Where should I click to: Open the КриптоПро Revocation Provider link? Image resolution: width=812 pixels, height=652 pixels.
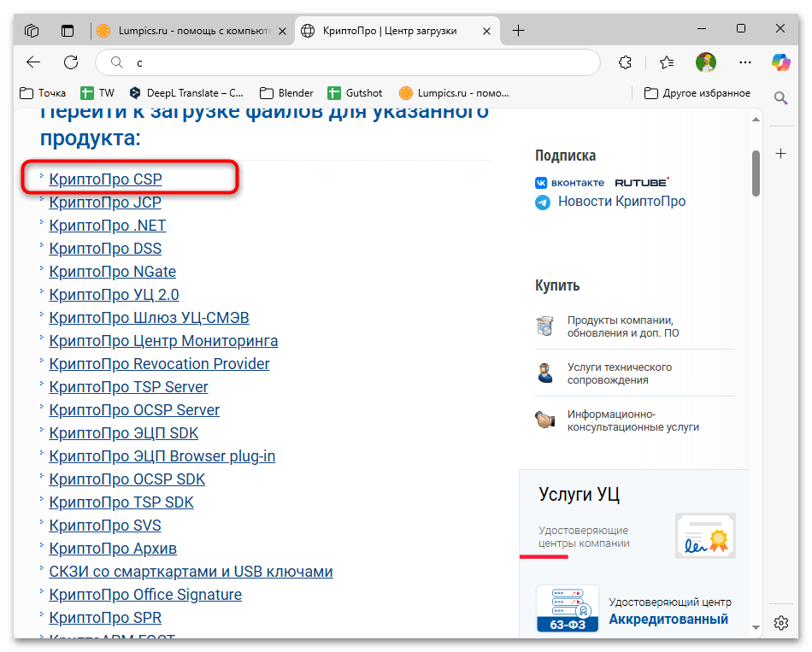click(x=160, y=364)
